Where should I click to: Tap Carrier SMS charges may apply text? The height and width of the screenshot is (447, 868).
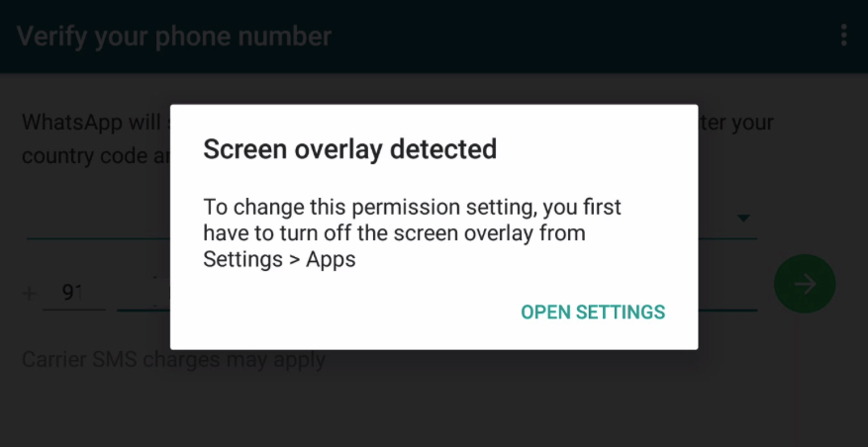[x=173, y=360]
